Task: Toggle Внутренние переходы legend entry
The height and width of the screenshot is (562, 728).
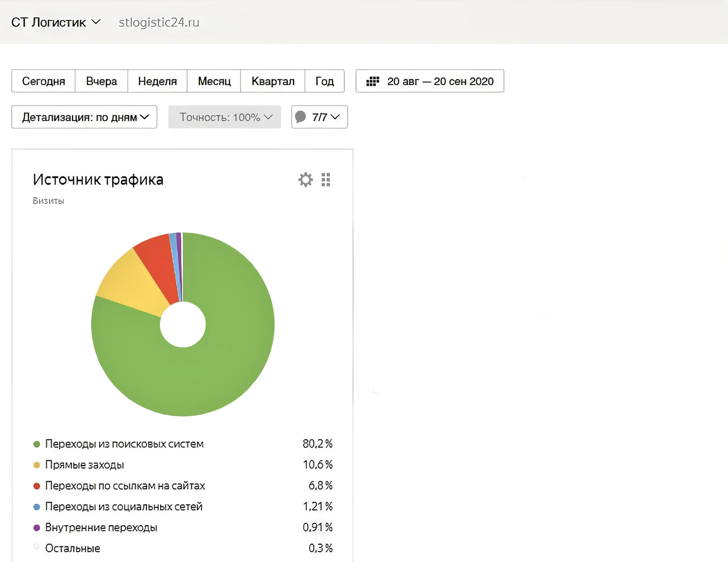Action: point(102,527)
